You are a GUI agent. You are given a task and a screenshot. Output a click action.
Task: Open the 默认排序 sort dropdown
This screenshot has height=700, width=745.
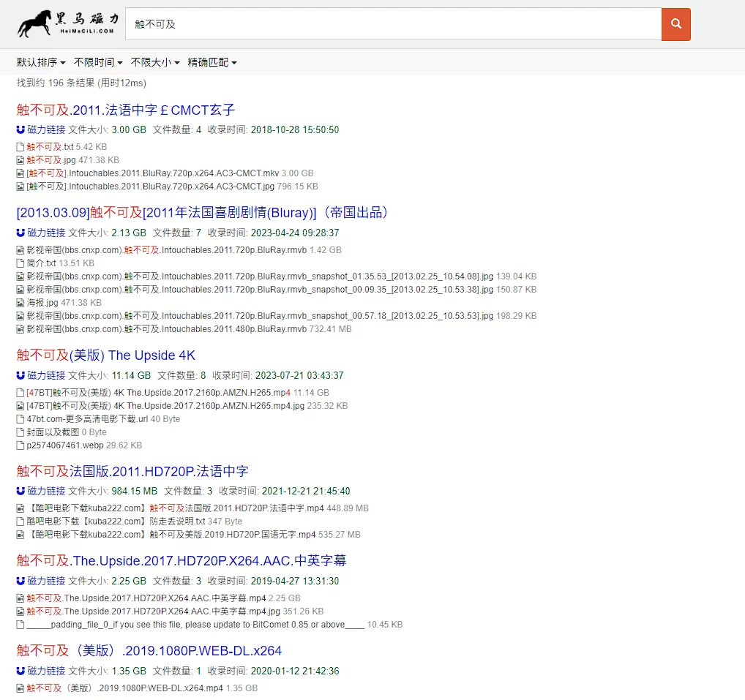point(41,62)
